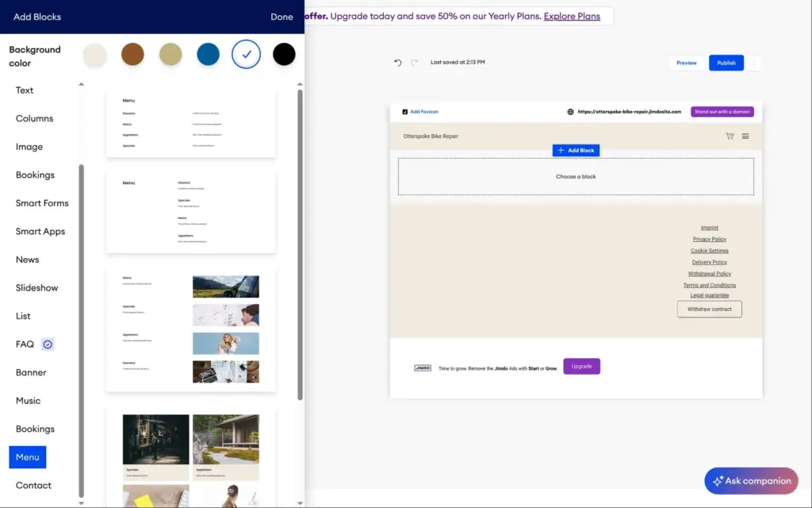
Task: Click Stand out with a domain
Action: (x=722, y=112)
